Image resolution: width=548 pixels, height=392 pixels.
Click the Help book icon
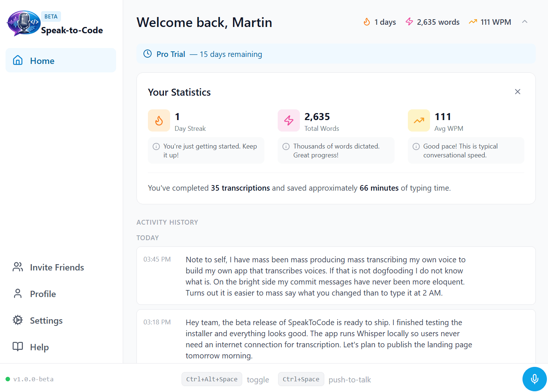[x=18, y=347]
